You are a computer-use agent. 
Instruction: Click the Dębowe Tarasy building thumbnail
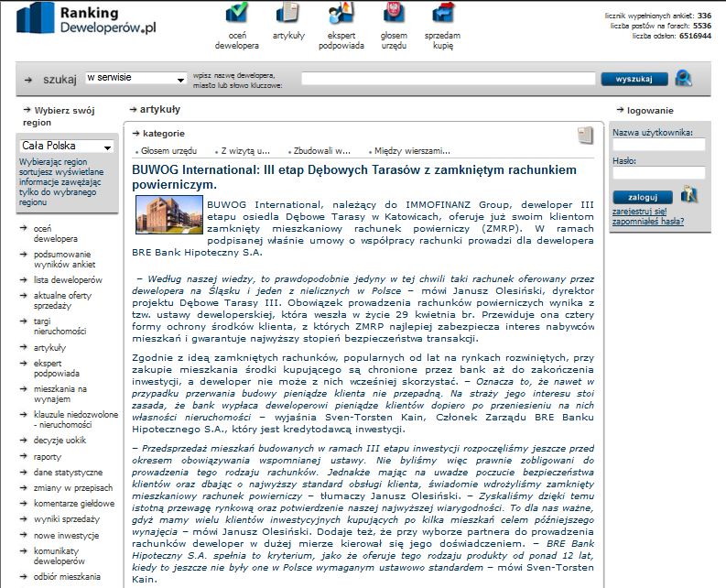(169, 214)
